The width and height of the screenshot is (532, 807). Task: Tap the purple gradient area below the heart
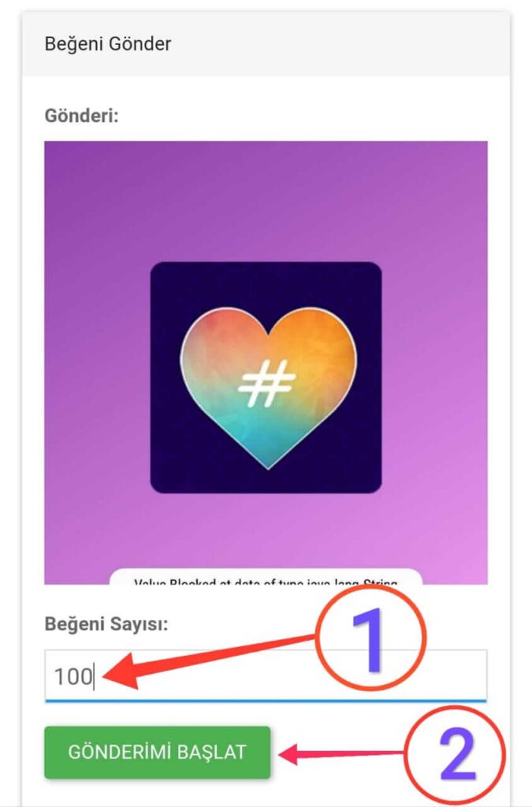[x=266, y=530]
